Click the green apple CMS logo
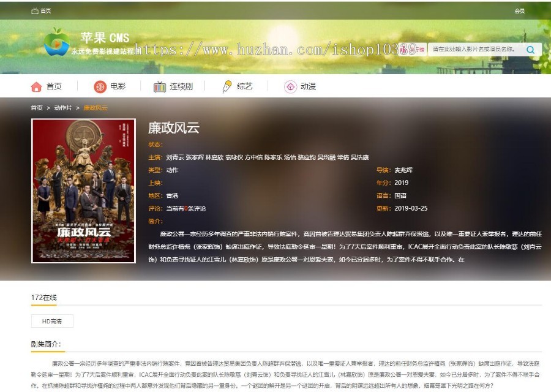The width and height of the screenshot is (551, 392). pyautogui.click(x=58, y=44)
